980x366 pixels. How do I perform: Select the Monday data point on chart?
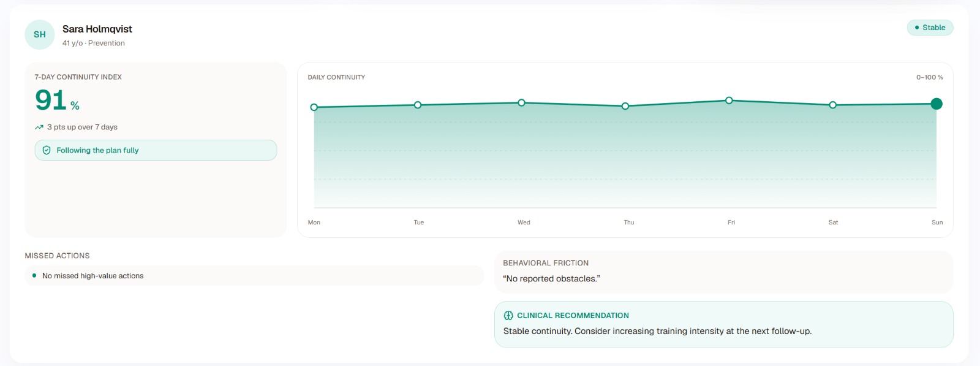click(314, 107)
